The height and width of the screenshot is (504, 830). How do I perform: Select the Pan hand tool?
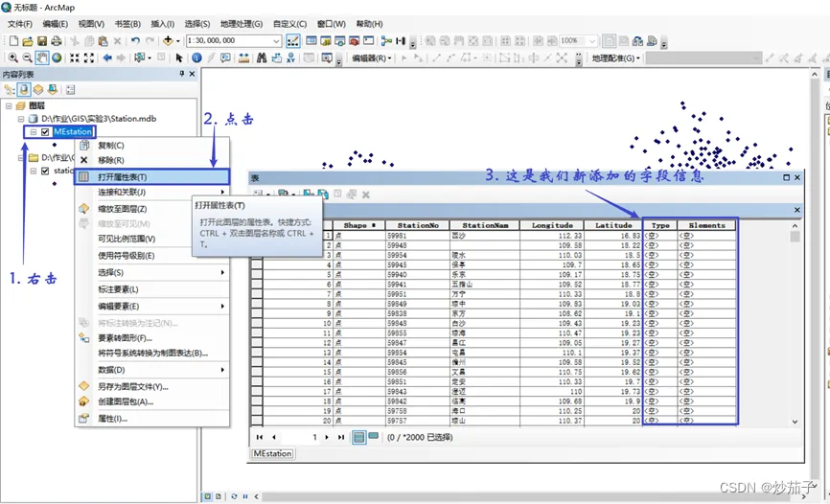click(x=42, y=57)
